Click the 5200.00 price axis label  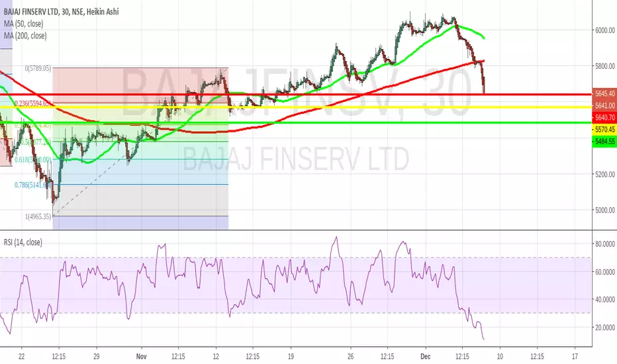point(605,174)
